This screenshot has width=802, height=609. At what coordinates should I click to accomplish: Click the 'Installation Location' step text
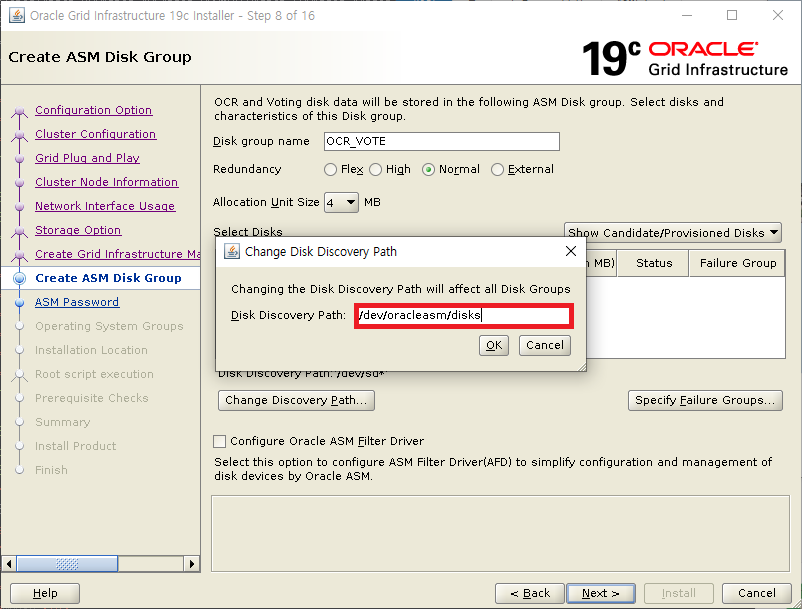pos(91,350)
